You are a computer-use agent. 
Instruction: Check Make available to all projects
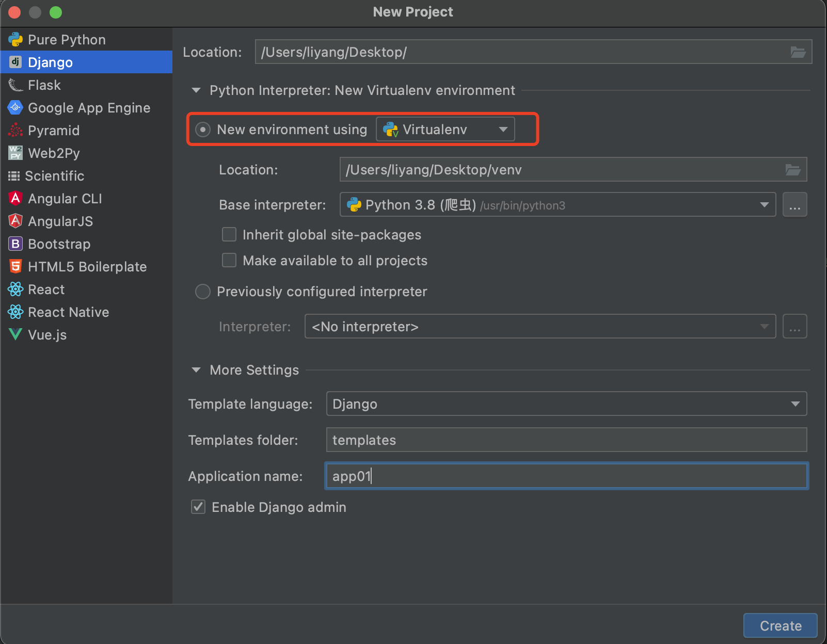coord(229,260)
